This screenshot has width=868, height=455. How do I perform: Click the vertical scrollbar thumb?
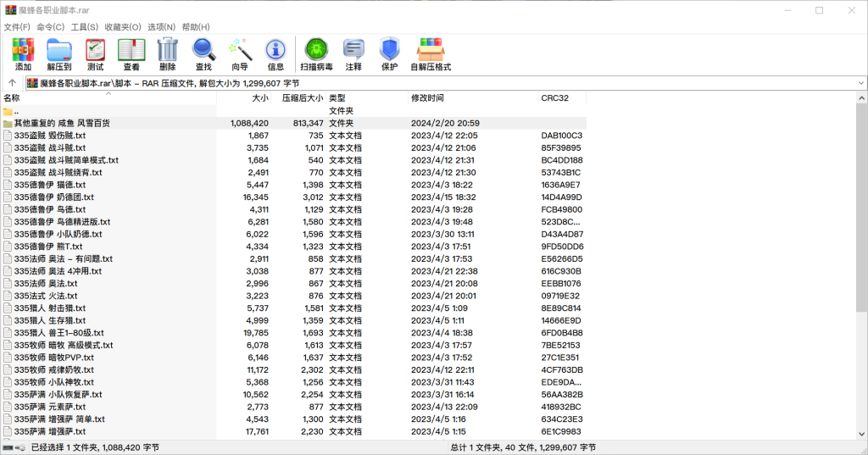tap(861, 208)
